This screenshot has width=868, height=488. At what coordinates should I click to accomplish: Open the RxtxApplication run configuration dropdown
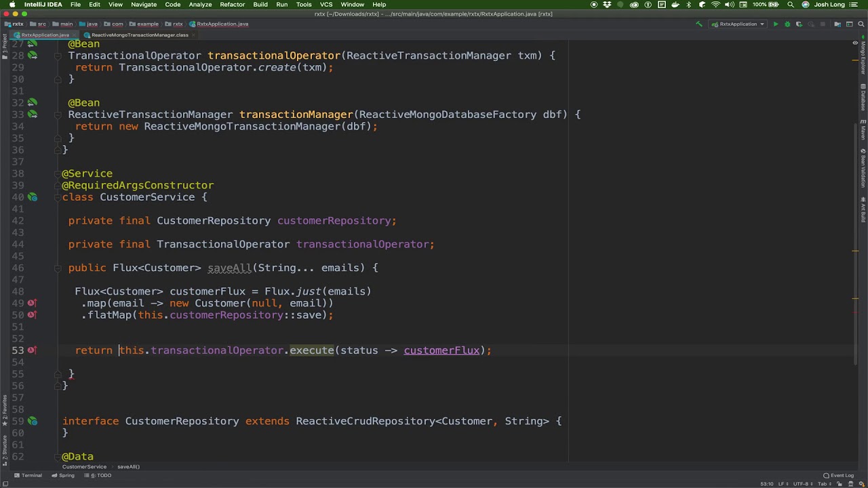point(738,24)
